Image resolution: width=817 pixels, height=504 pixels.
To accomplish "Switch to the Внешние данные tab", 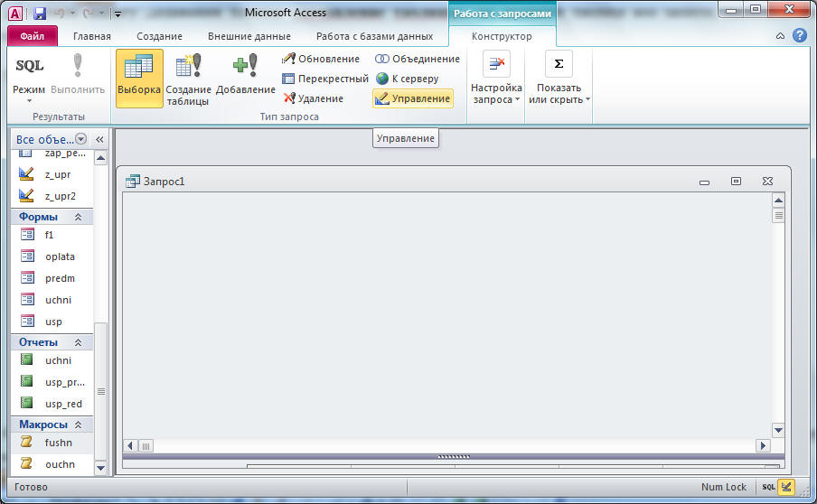I will (x=249, y=36).
